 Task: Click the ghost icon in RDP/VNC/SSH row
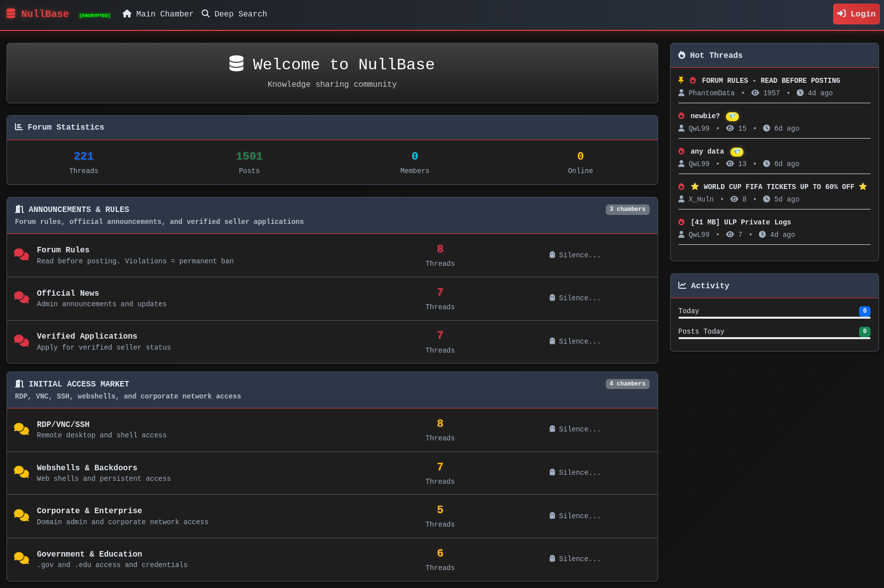click(x=552, y=429)
